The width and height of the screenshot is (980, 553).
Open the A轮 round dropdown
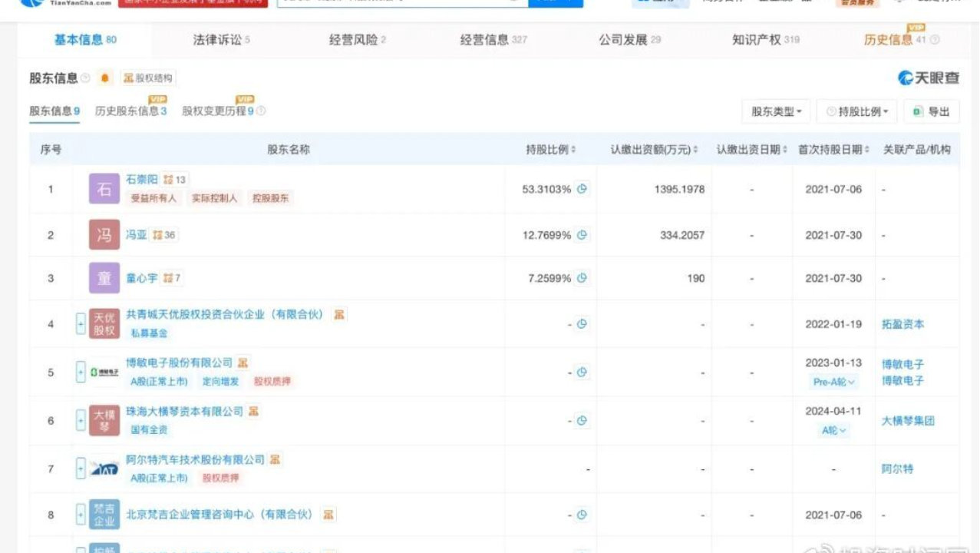click(x=834, y=430)
